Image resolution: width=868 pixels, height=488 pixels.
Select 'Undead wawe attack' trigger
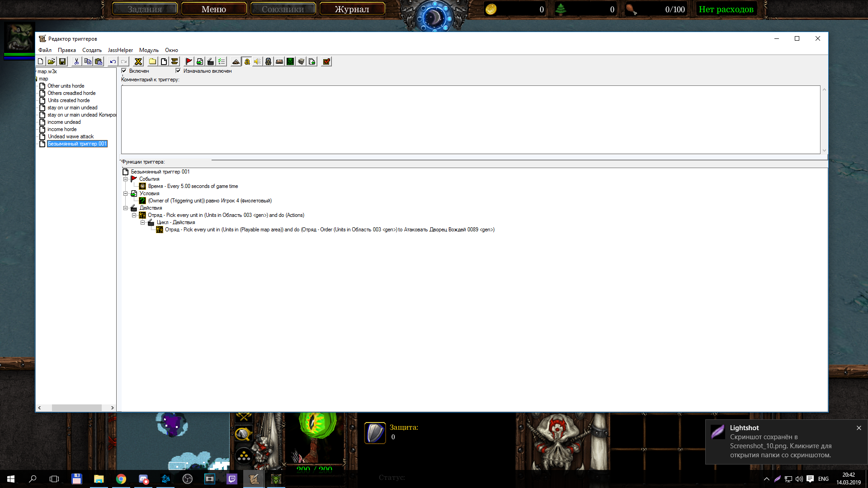click(71, 136)
